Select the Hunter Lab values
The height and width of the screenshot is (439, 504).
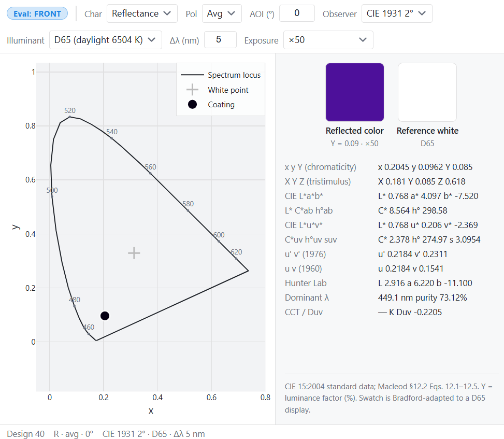click(x=425, y=283)
